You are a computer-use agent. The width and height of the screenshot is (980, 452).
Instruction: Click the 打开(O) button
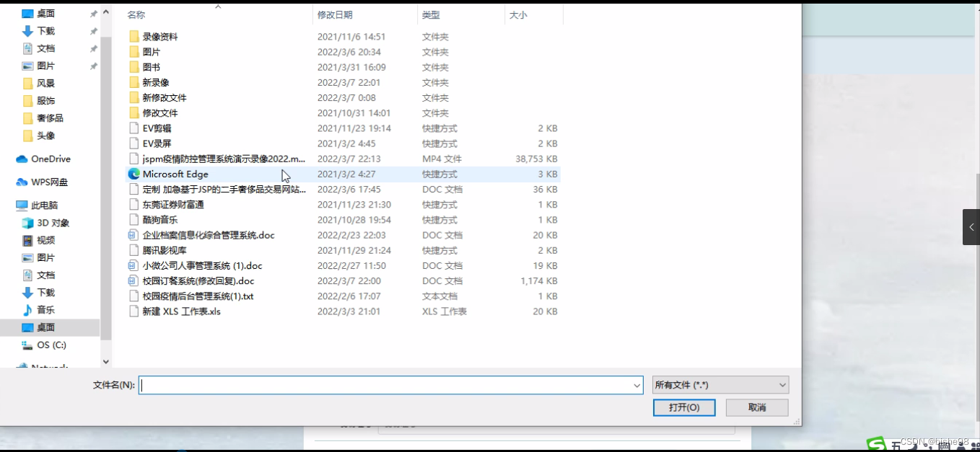tap(683, 407)
